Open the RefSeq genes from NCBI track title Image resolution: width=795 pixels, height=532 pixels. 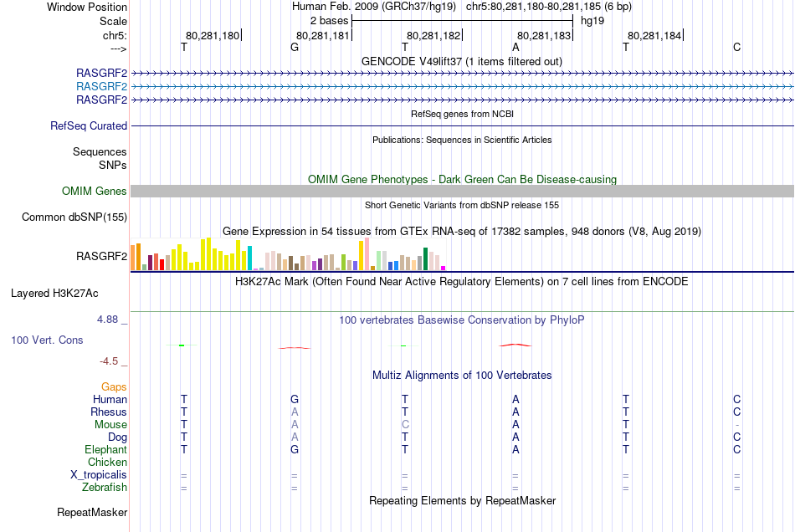point(462,114)
